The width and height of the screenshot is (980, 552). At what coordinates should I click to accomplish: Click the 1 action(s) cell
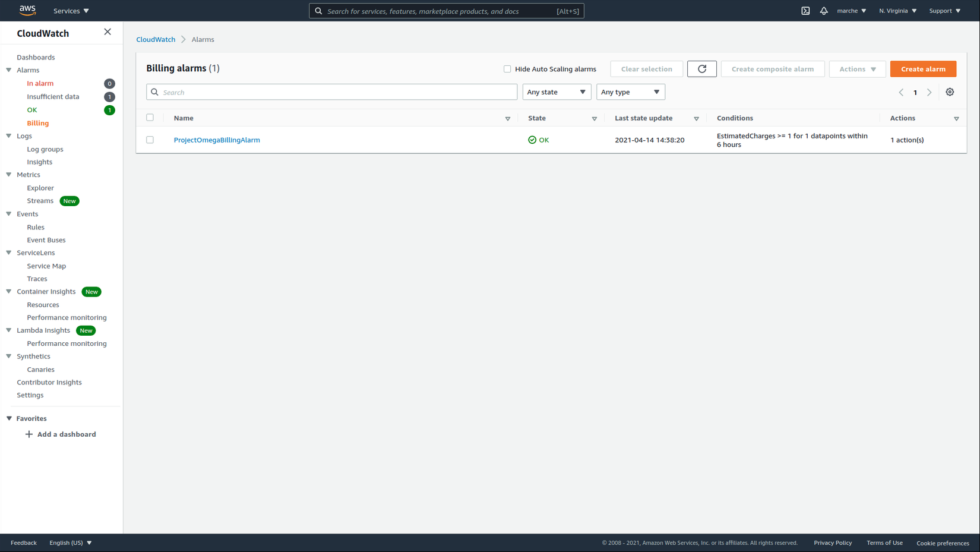[907, 140]
